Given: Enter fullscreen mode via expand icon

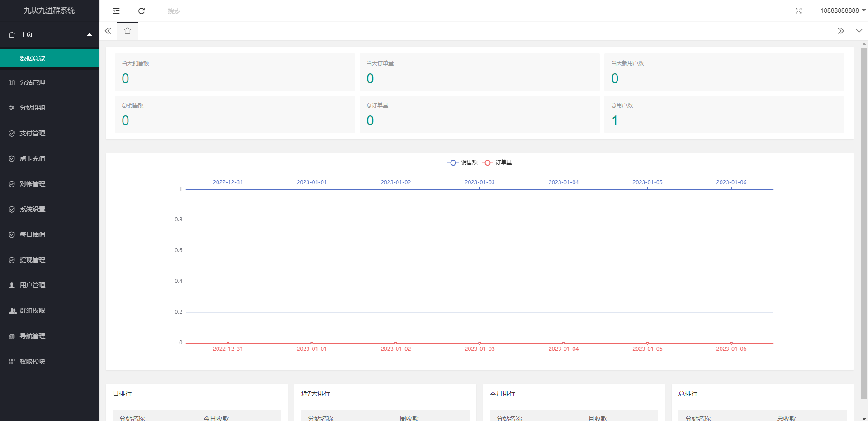Looking at the screenshot, I should (798, 11).
